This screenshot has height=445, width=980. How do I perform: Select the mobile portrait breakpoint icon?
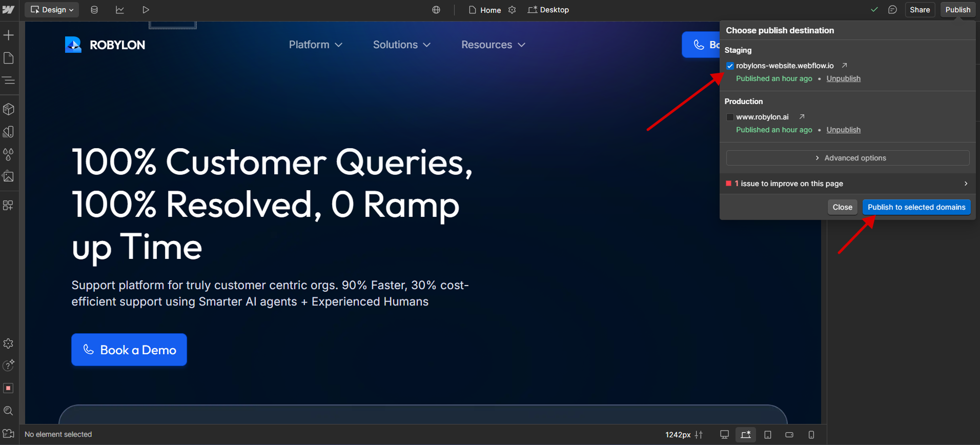811,434
